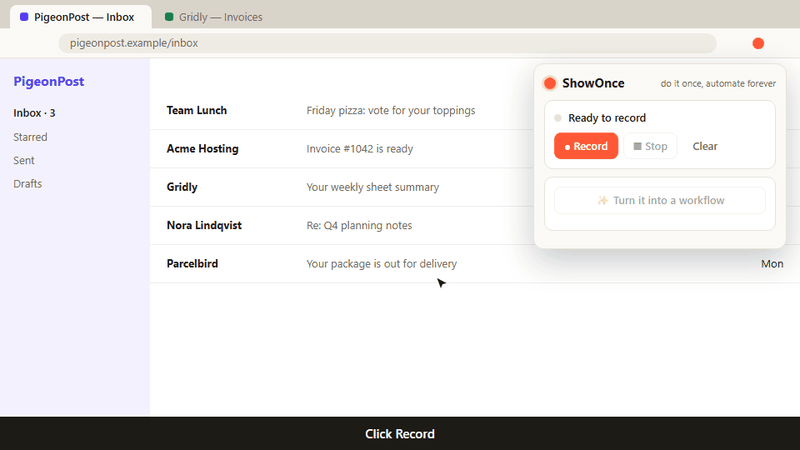
Task: Open the Gridly weekly sheet summary email
Action: click(x=475, y=187)
